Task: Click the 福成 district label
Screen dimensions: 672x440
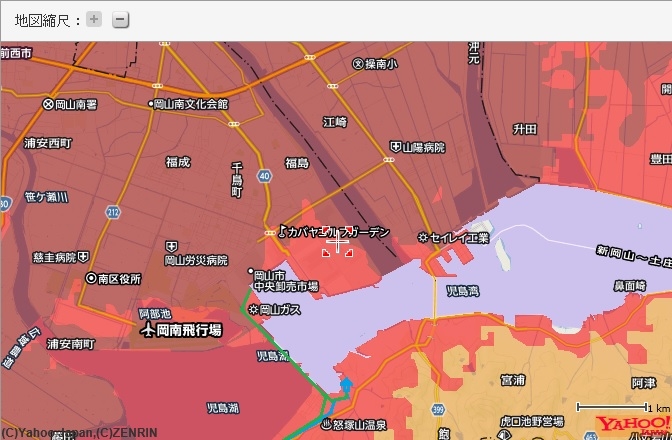Action: [x=178, y=162]
